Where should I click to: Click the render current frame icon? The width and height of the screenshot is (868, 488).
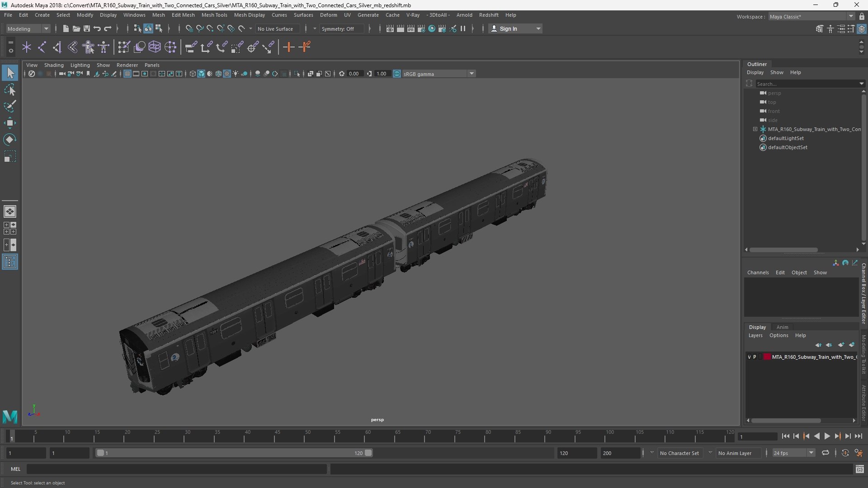pos(401,28)
